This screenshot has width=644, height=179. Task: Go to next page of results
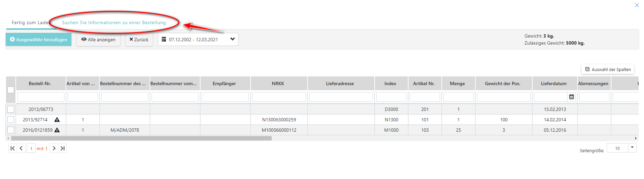[54, 148]
